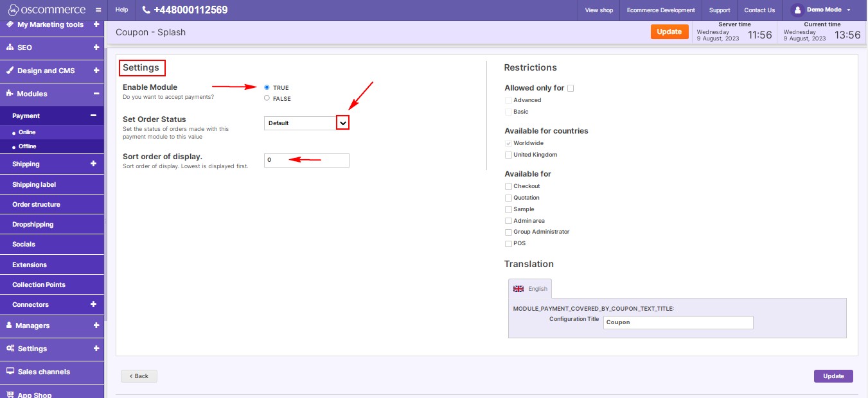Click the UK flag on English tab
This screenshot has width=868, height=398.
point(518,289)
